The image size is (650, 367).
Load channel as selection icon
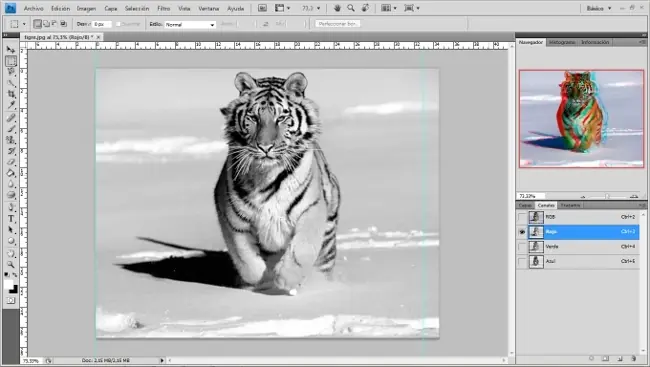coord(592,358)
